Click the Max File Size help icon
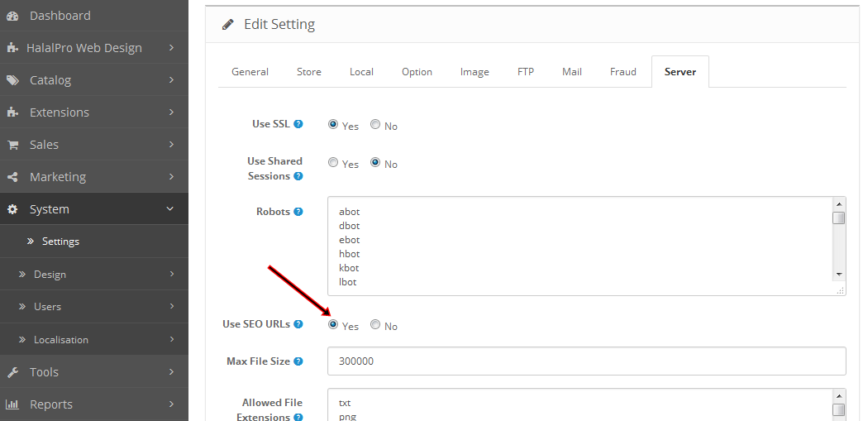868x421 pixels. 298,361
